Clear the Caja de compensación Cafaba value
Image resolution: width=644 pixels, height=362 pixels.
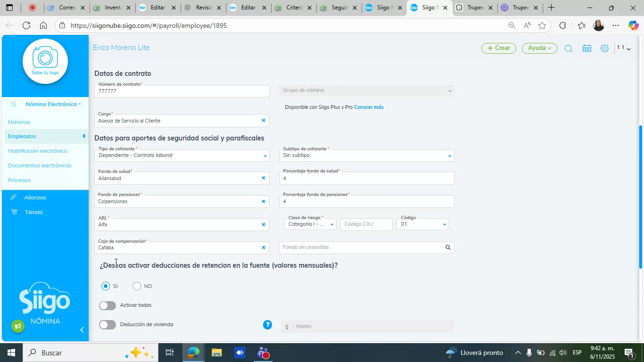click(x=264, y=247)
